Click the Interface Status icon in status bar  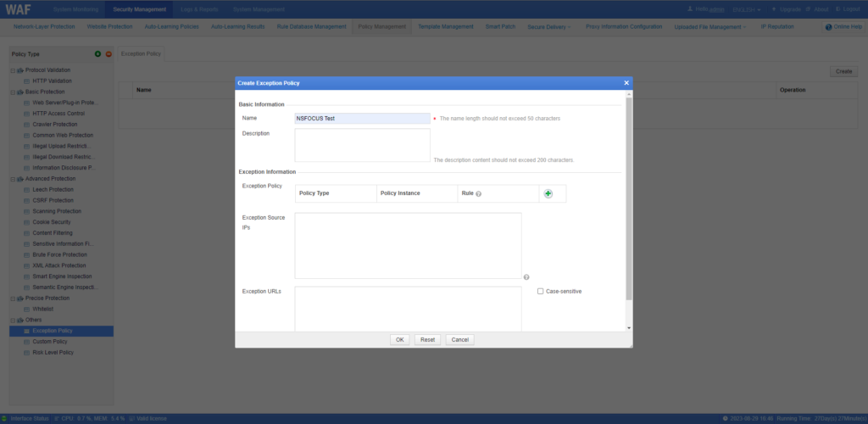tap(4, 418)
